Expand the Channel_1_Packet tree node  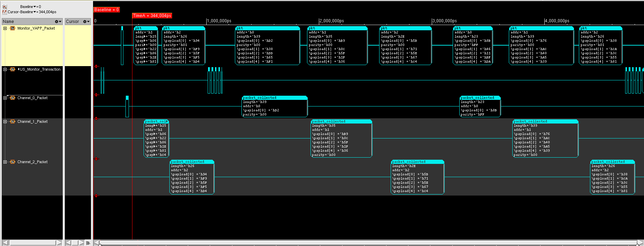[x=5, y=122]
